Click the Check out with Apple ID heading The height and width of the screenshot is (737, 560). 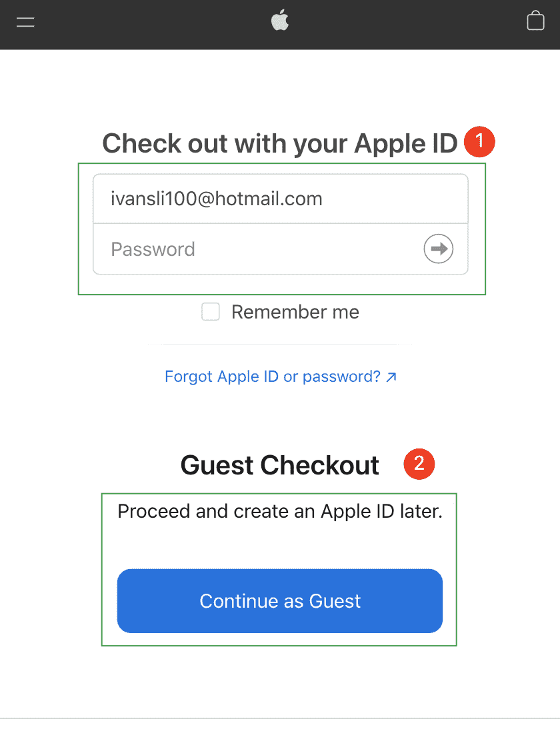point(280,143)
